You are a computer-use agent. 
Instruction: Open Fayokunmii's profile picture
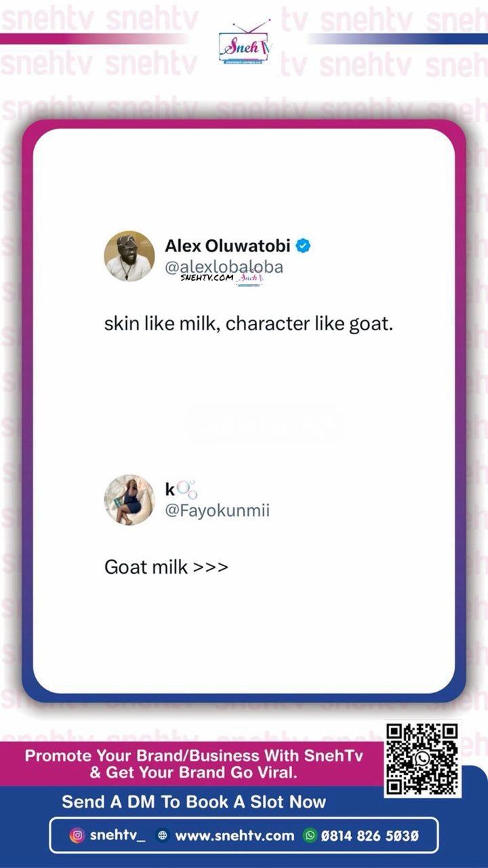pos(129,500)
